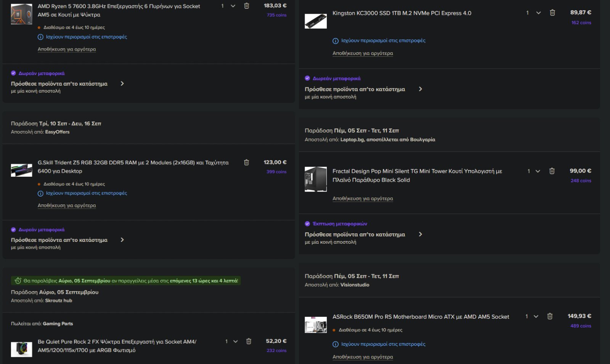Screen dimensions: 610x364
Task: Open G.Skill Trident Z5 RGB 32GB title
Action: point(133,167)
